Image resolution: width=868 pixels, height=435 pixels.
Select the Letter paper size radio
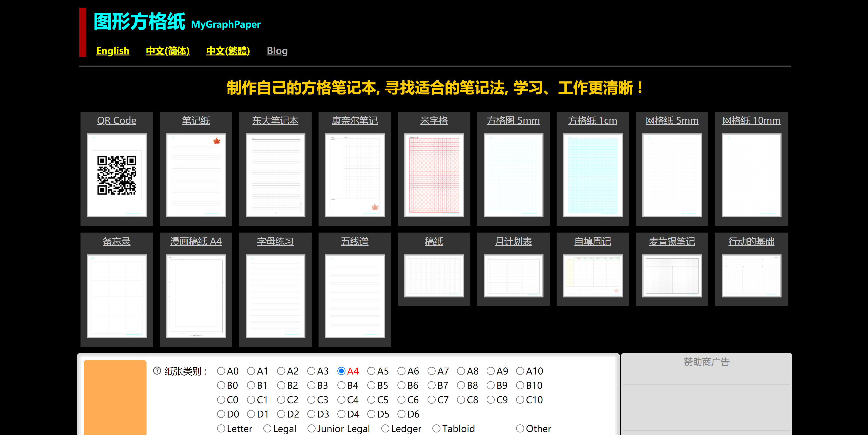tap(221, 428)
